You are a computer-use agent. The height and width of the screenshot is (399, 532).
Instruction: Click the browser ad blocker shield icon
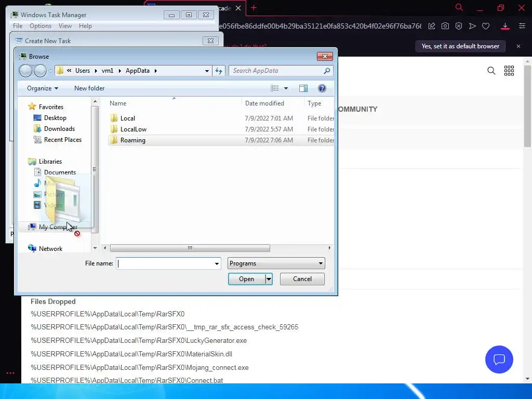pyautogui.click(x=459, y=26)
